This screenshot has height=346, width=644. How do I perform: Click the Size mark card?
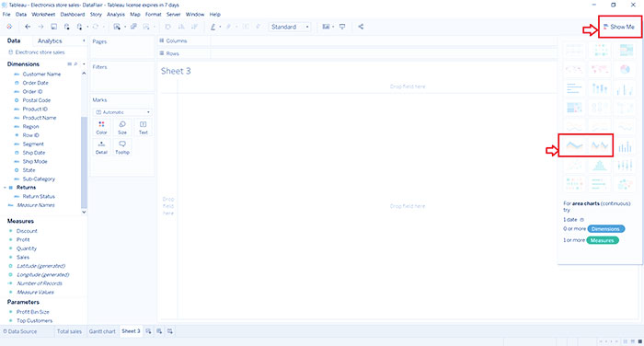(122, 128)
